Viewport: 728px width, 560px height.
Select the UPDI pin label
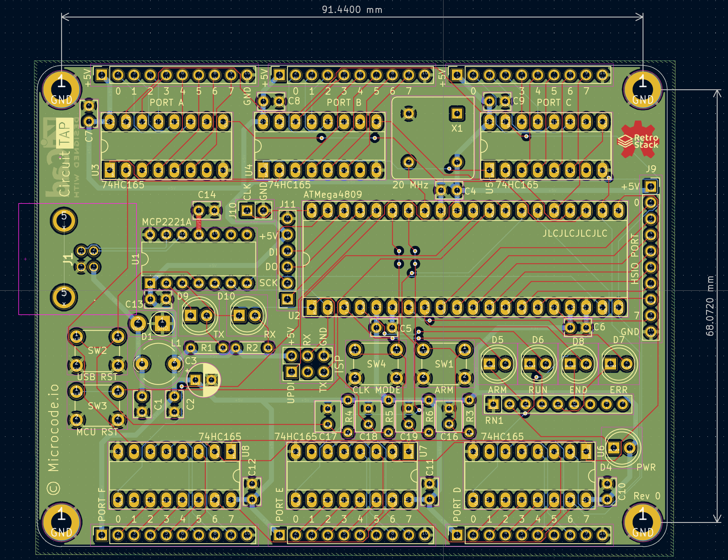tap(290, 393)
